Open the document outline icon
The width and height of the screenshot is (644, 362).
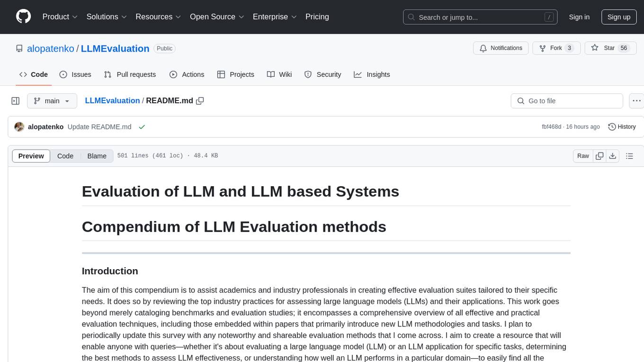(x=629, y=156)
